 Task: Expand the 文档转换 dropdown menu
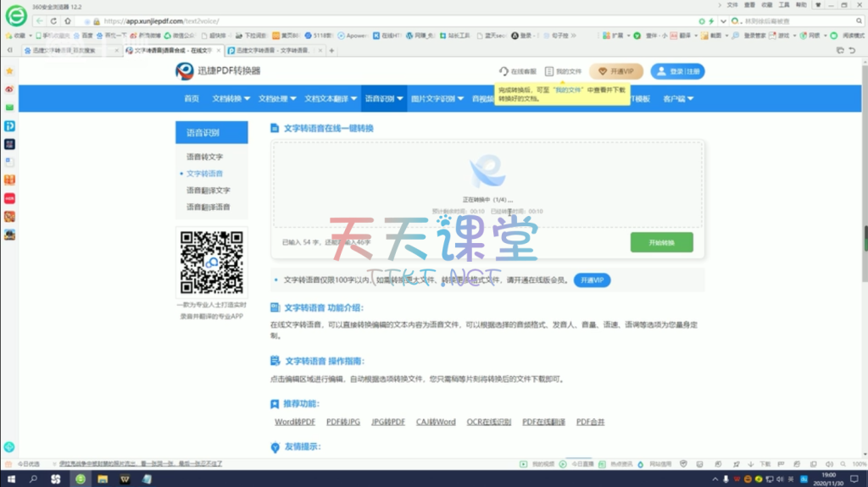point(231,99)
